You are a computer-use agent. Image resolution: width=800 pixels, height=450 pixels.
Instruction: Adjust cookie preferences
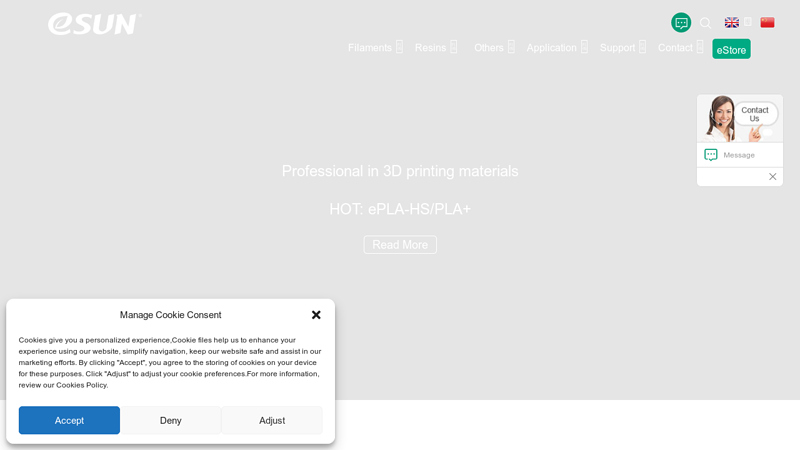pos(272,420)
